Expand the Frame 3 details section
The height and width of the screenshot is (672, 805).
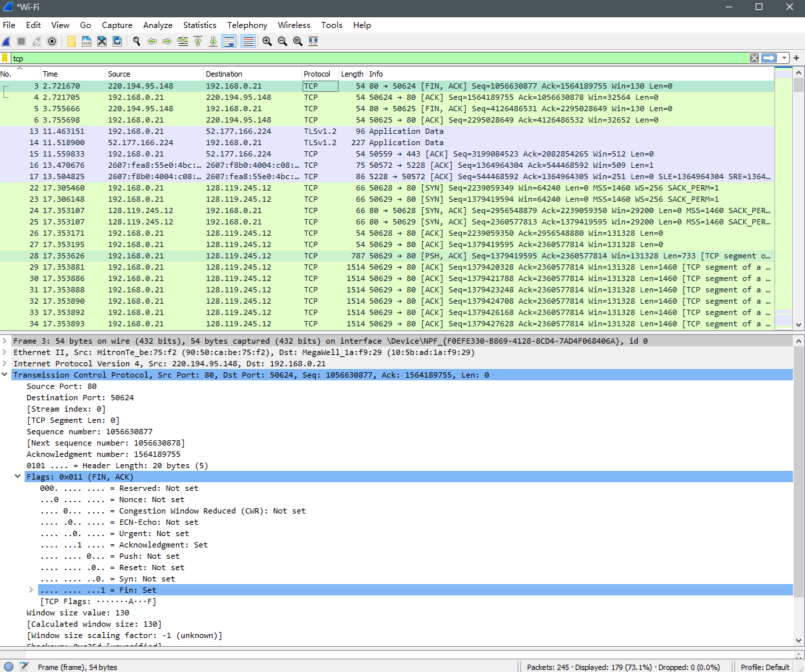tap(5, 340)
